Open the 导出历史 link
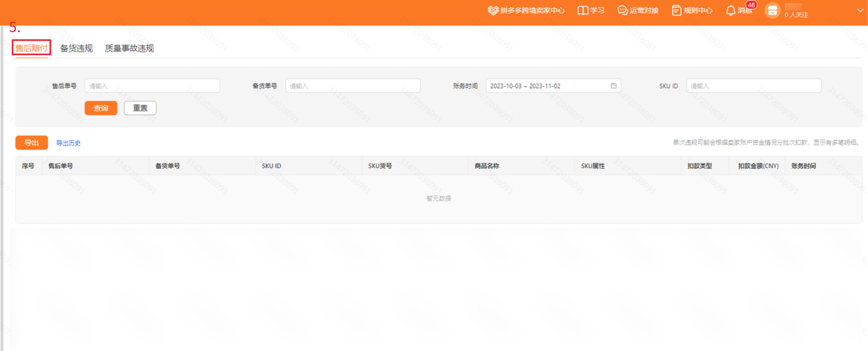Screen dimensions: 868x351 tap(68, 143)
